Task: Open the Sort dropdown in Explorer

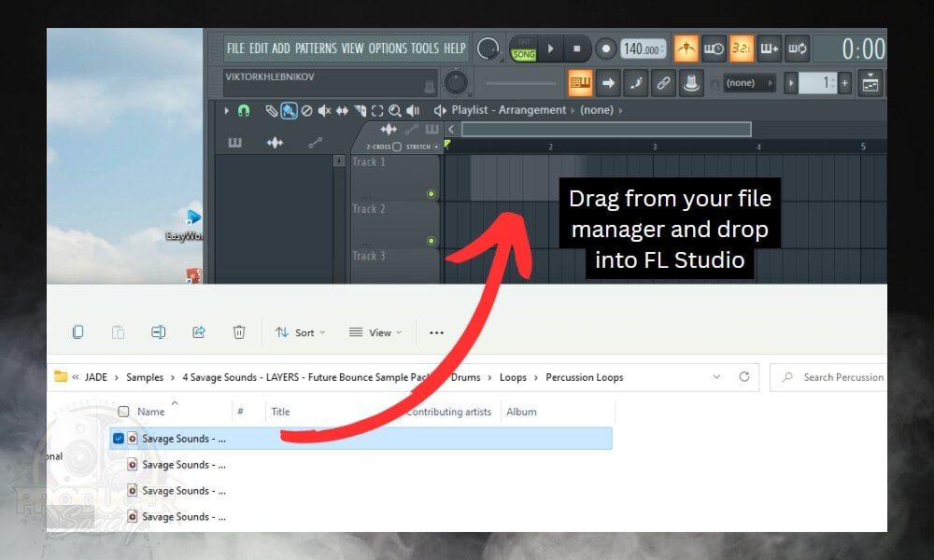Action: click(x=300, y=332)
